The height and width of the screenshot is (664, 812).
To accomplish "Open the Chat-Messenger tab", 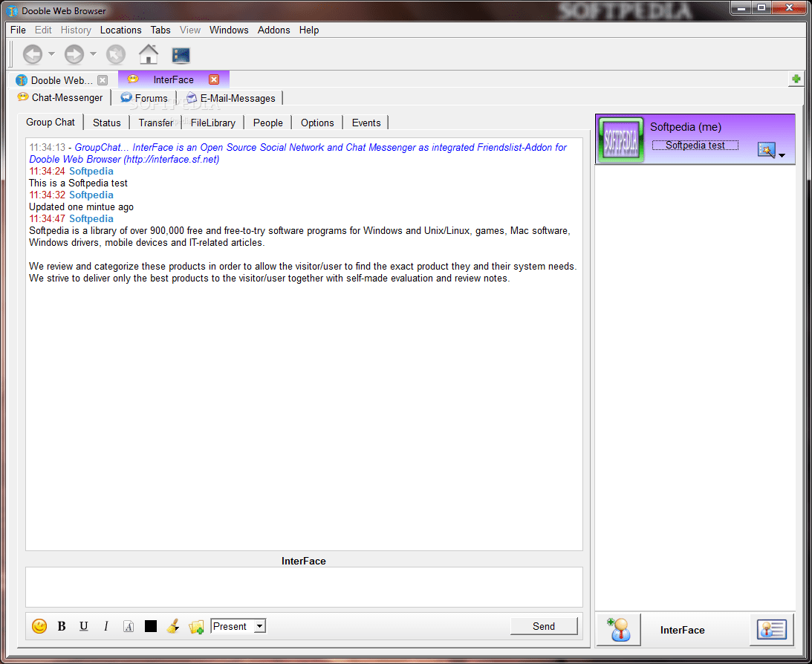I will point(60,98).
